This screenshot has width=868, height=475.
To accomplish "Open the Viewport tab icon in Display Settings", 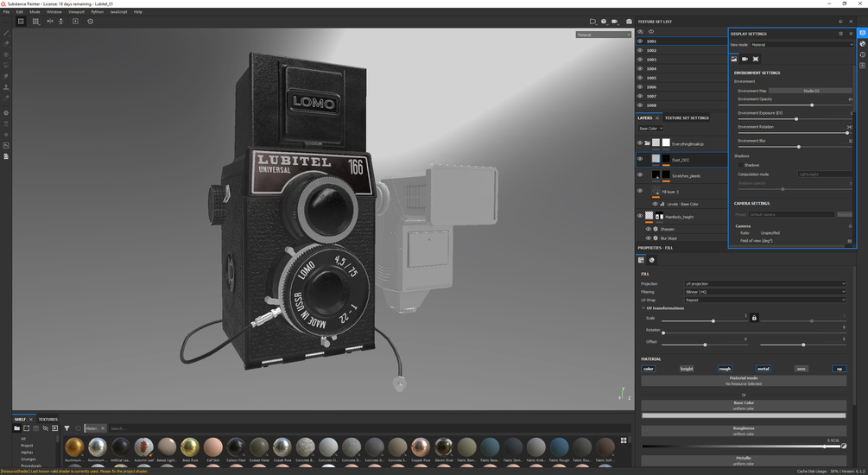I will pos(756,59).
